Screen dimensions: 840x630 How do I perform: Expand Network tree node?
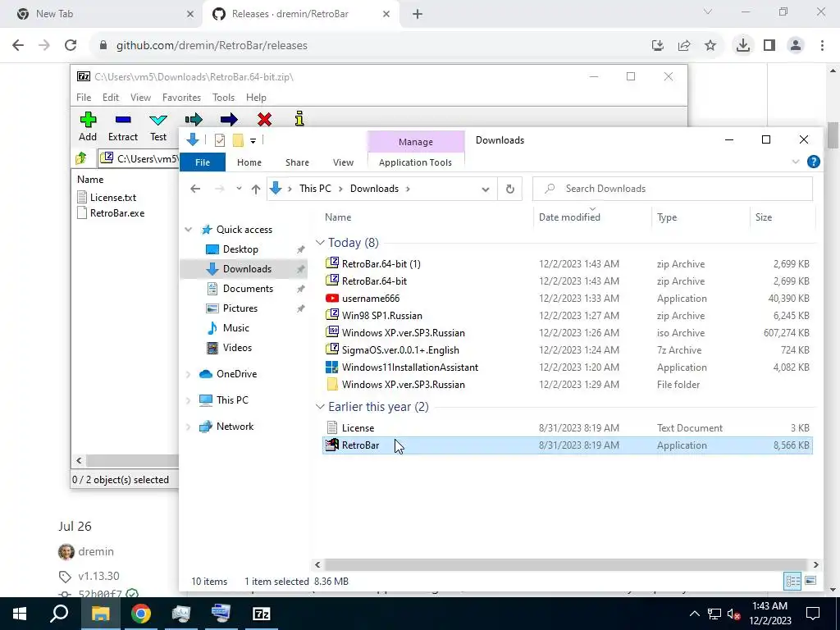click(x=189, y=427)
